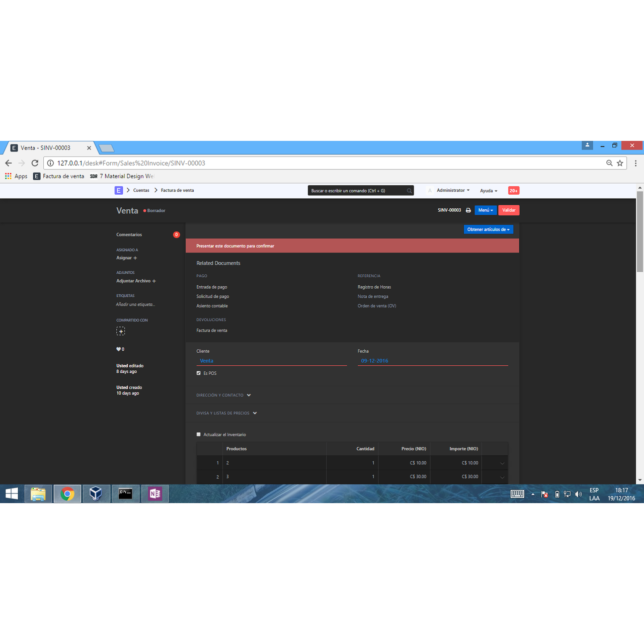644x644 pixels.
Task: Uncheck the Es POS checkbox
Action: [199, 373]
